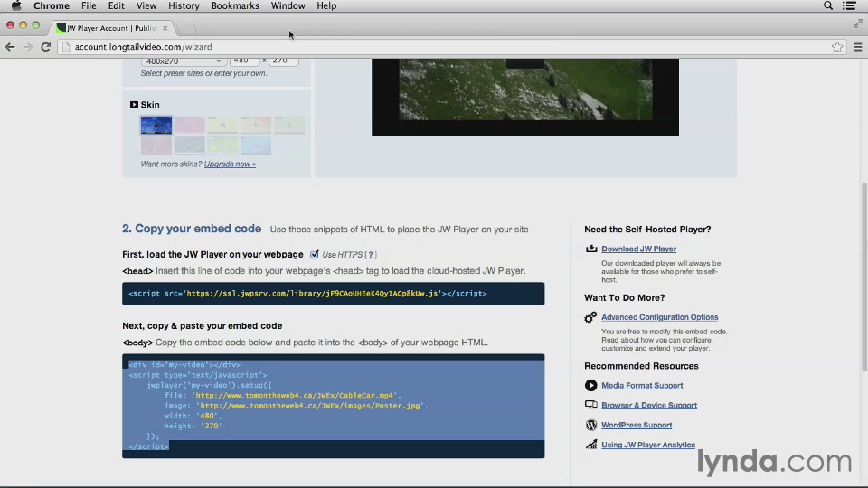The image size is (868, 488).
Task: Select the JW Player Account tab
Action: coord(112,28)
